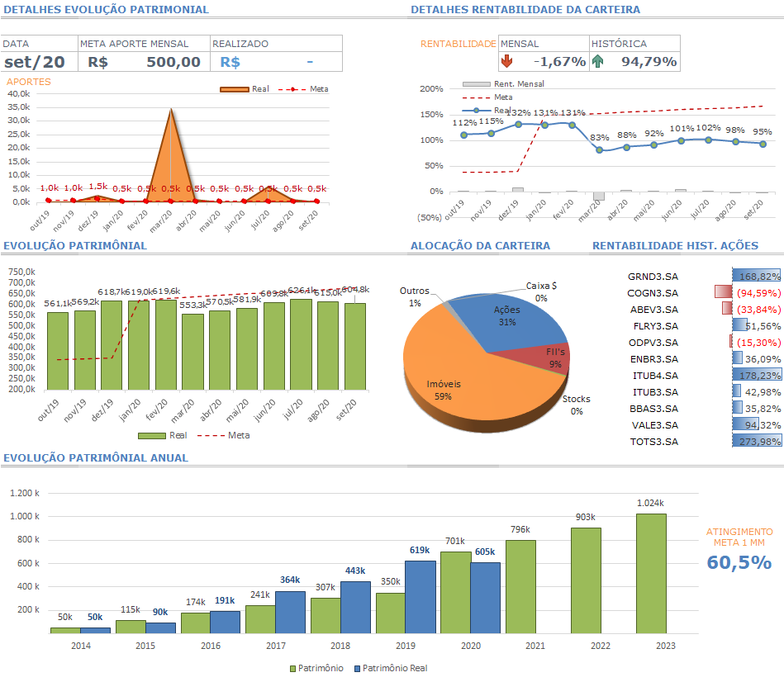Image resolution: width=784 pixels, height=682 pixels.
Task: Click the set/20 bar labeled 604,8k
Action: tap(355, 346)
